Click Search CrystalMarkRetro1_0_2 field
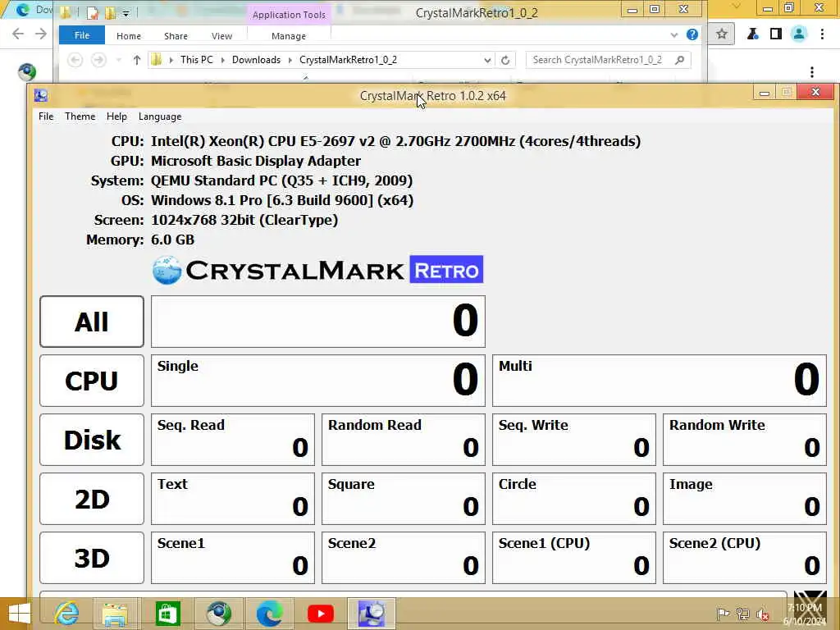 (x=608, y=60)
